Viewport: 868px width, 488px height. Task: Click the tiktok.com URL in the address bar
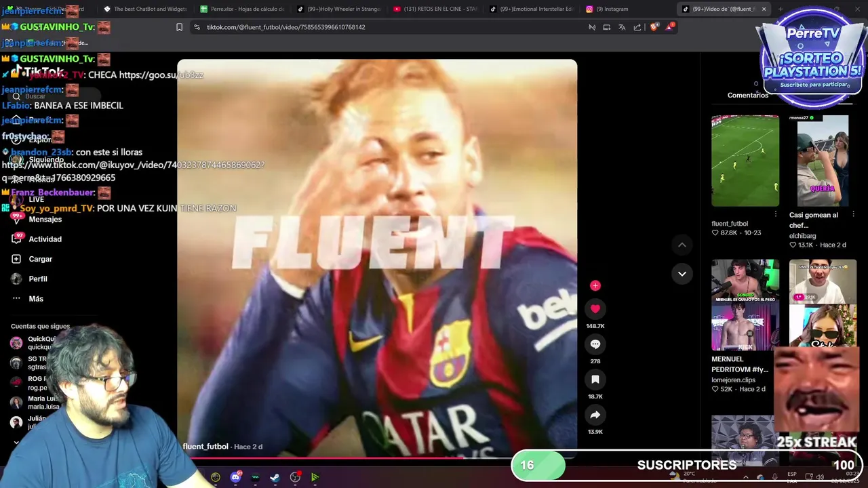click(x=285, y=27)
